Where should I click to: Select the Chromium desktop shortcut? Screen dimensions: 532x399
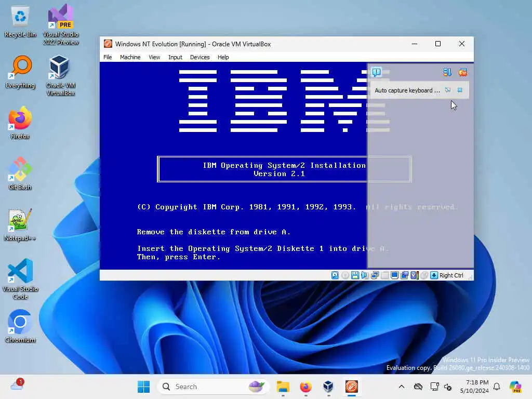pos(20,326)
